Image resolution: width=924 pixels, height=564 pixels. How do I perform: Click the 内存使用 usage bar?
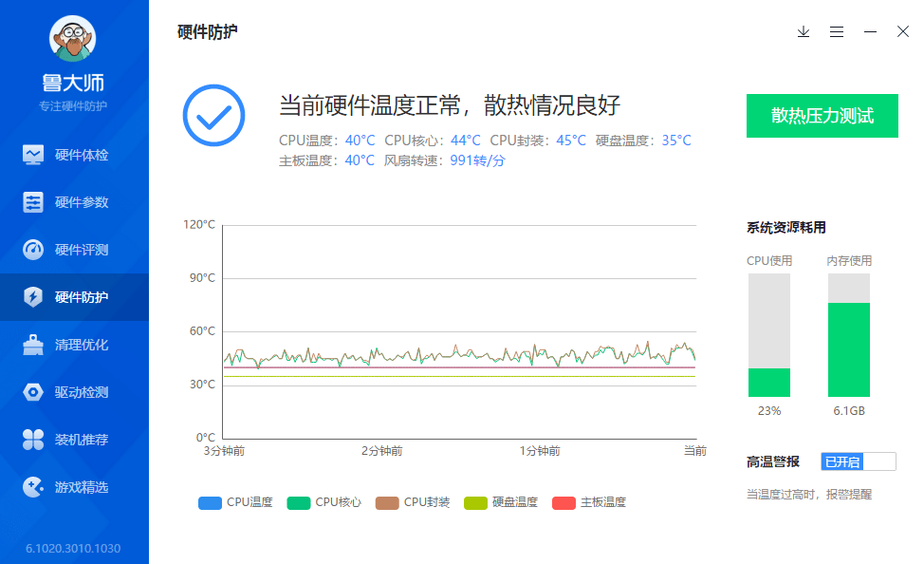[848, 335]
